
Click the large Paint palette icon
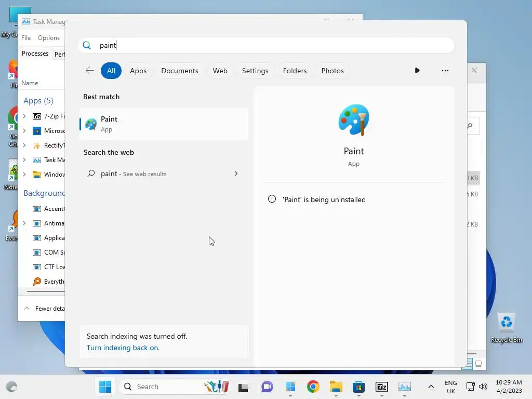point(353,120)
